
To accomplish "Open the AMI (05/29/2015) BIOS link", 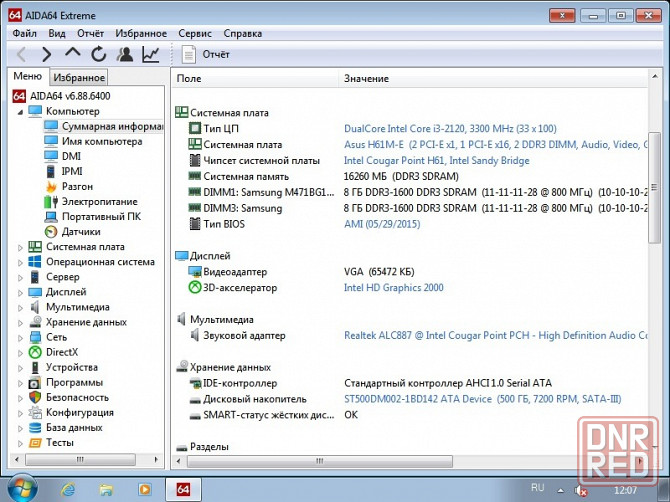I will (382, 224).
